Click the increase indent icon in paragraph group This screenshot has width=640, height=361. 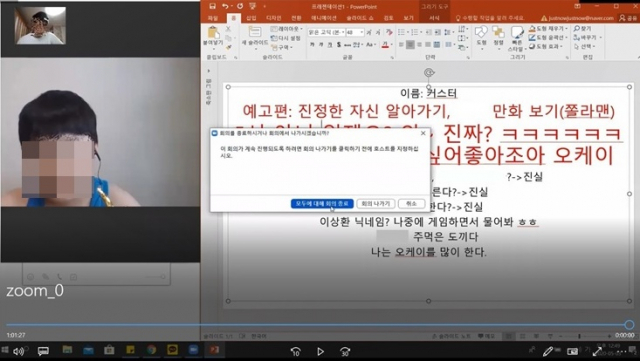tap(437, 32)
